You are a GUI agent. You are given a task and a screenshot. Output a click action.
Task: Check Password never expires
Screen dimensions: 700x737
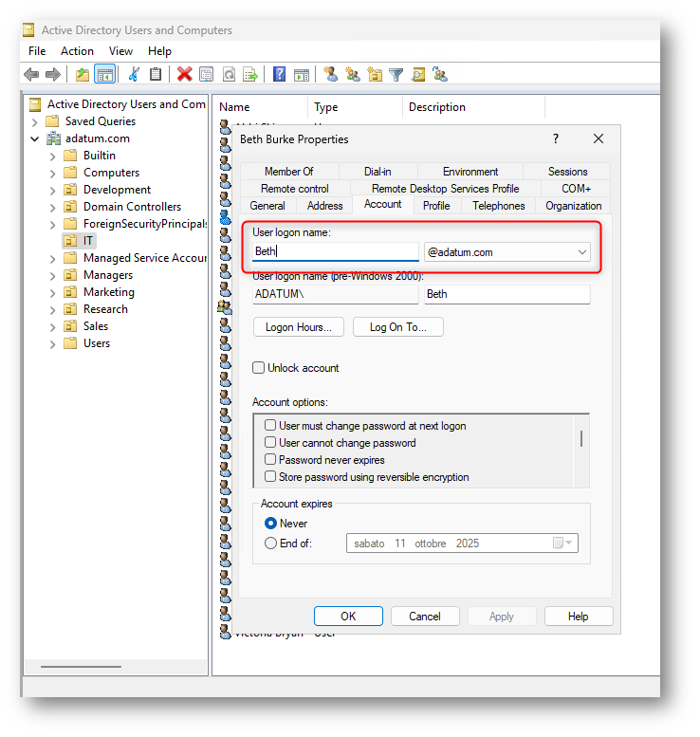pyautogui.click(x=269, y=459)
